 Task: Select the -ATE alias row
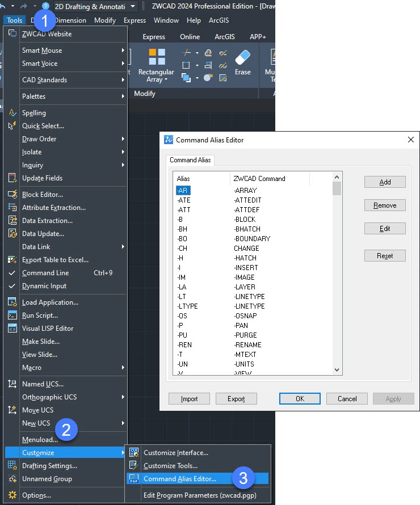[183, 200]
